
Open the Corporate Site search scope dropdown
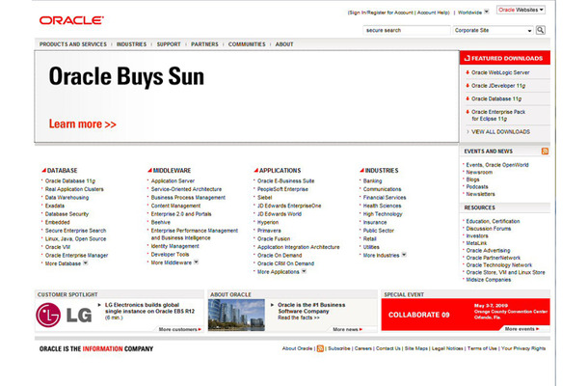[x=494, y=30]
